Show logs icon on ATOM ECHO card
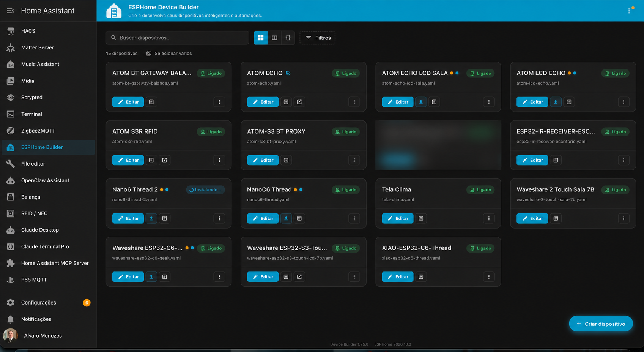The width and height of the screenshot is (644, 352). [286, 102]
